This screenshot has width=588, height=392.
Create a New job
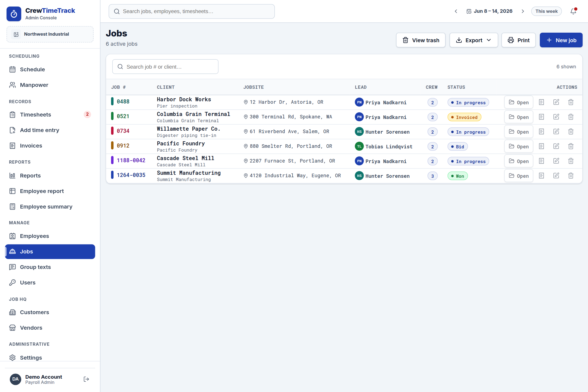pos(561,40)
